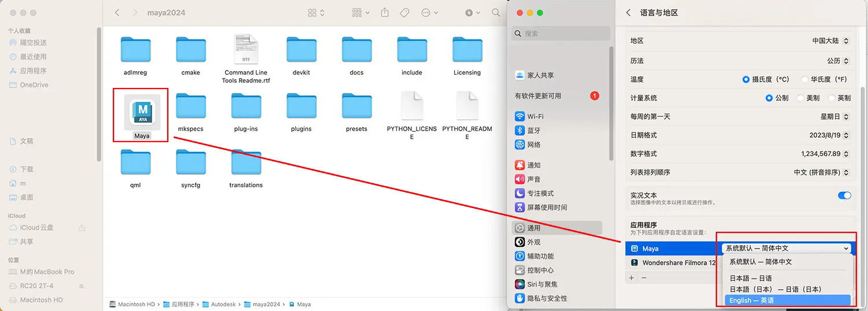Select 华氏度 (°F) temperature option
The height and width of the screenshot is (311, 868).
805,79
